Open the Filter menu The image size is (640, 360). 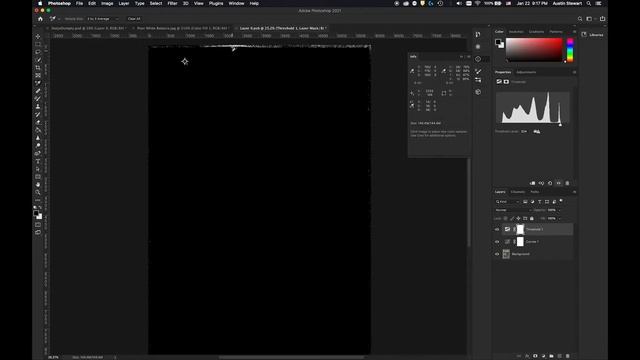[172, 3]
